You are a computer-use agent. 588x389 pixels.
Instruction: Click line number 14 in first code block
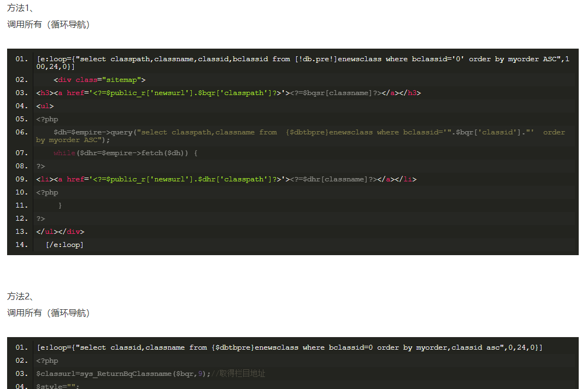21,245
